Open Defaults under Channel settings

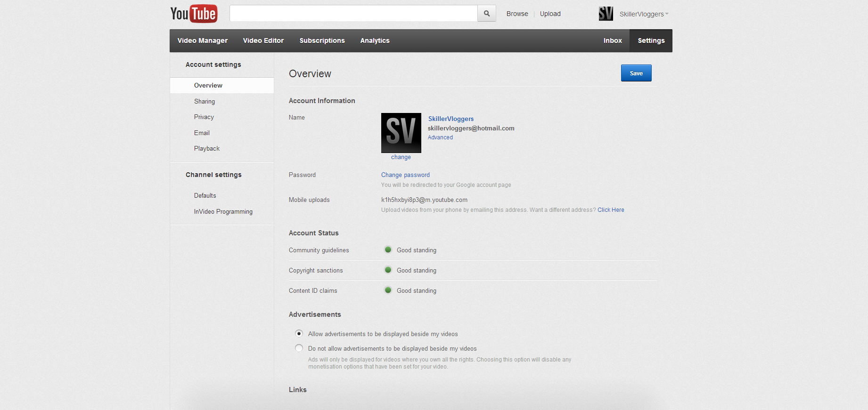point(205,195)
